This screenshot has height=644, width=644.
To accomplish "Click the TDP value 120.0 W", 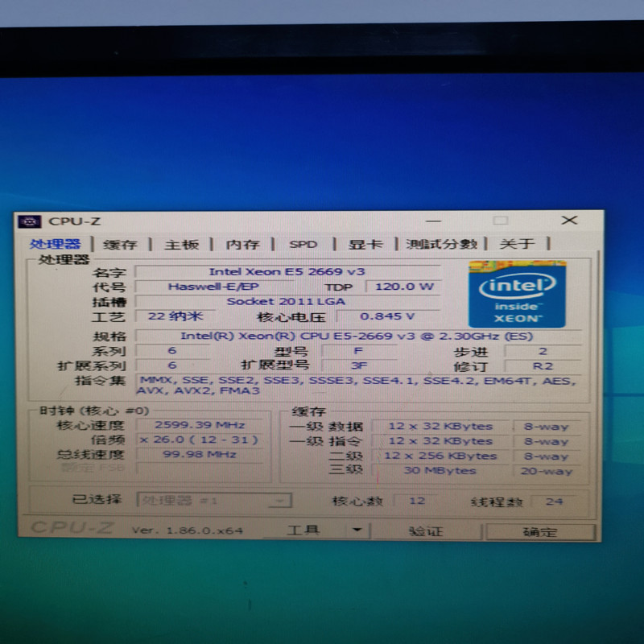I will coord(404,287).
